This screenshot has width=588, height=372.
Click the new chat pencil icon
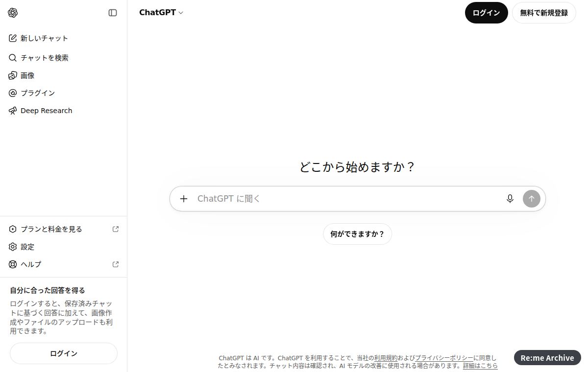coord(13,38)
